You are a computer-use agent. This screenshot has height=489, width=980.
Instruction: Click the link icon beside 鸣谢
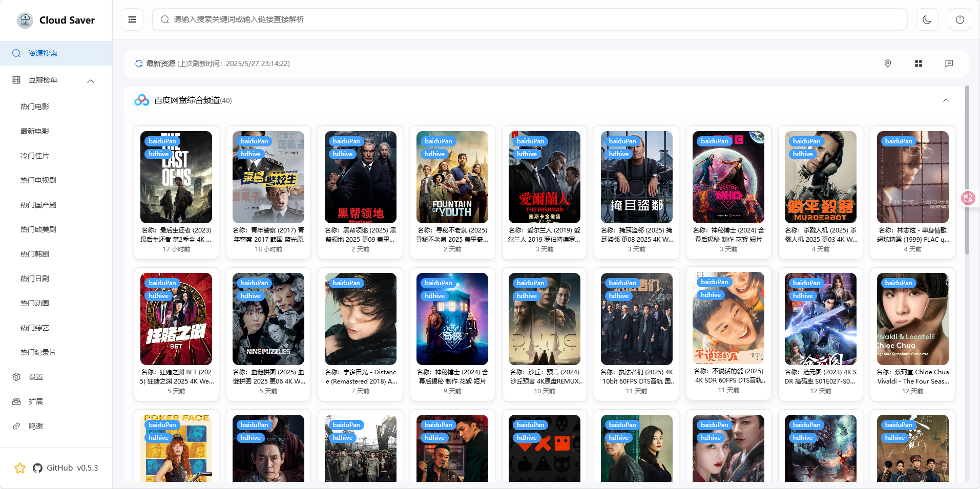16,426
